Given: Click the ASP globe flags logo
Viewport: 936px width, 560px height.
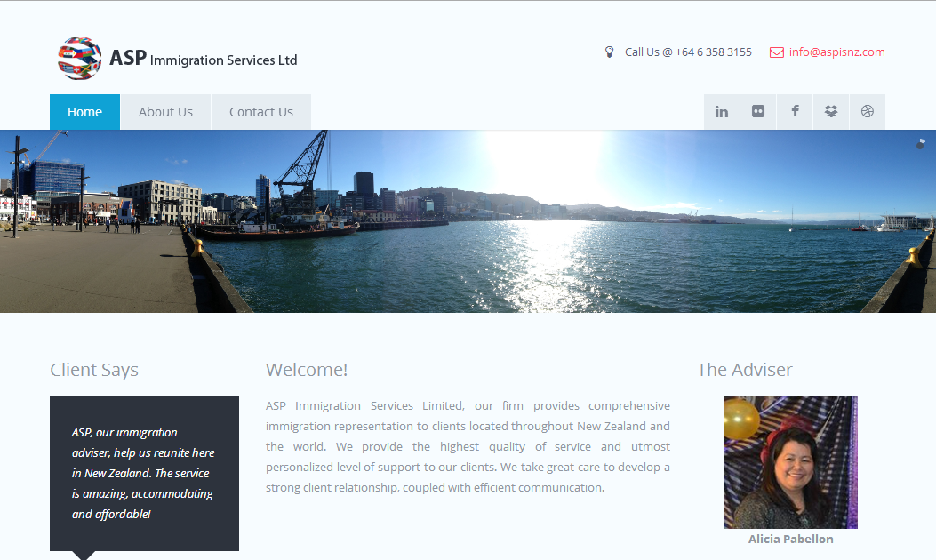Looking at the screenshot, I should click(79, 59).
